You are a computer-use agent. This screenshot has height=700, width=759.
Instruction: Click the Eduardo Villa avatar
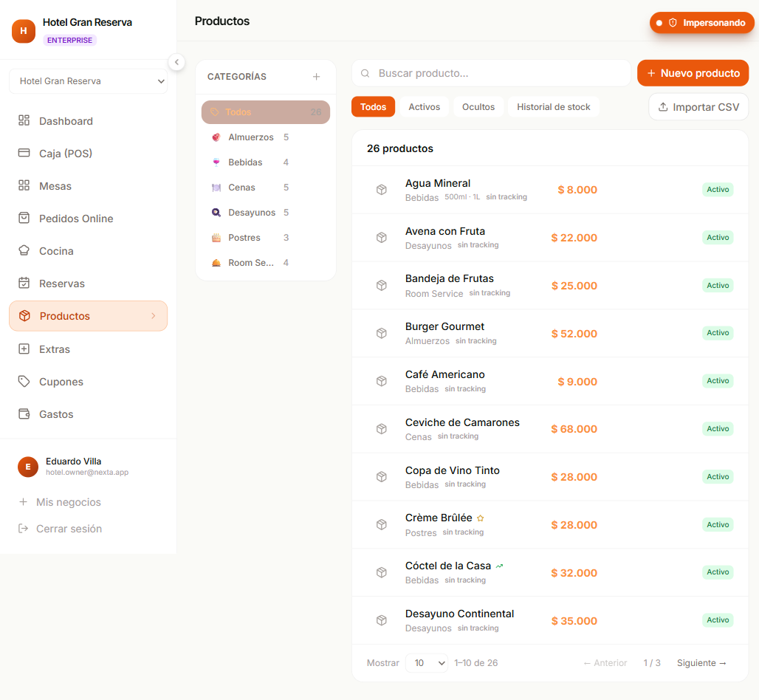point(28,467)
